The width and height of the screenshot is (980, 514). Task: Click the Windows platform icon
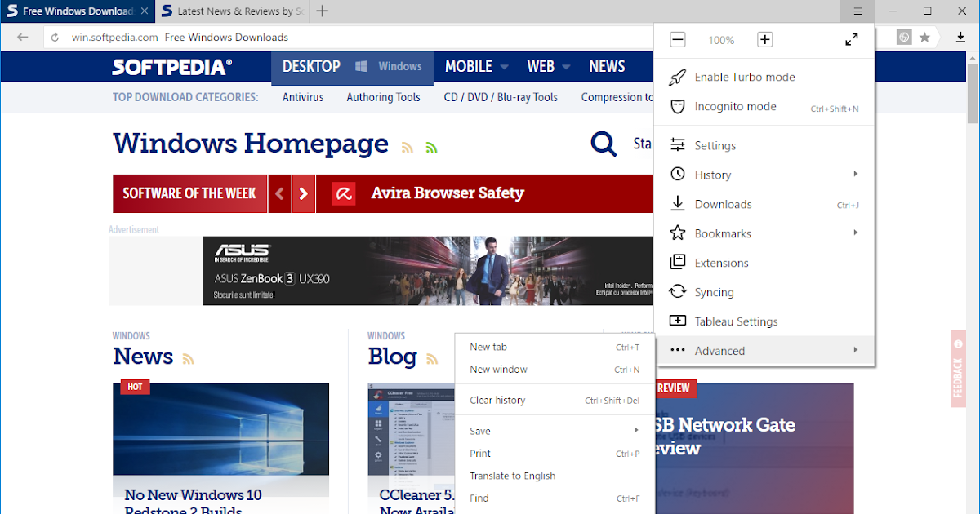coord(361,67)
